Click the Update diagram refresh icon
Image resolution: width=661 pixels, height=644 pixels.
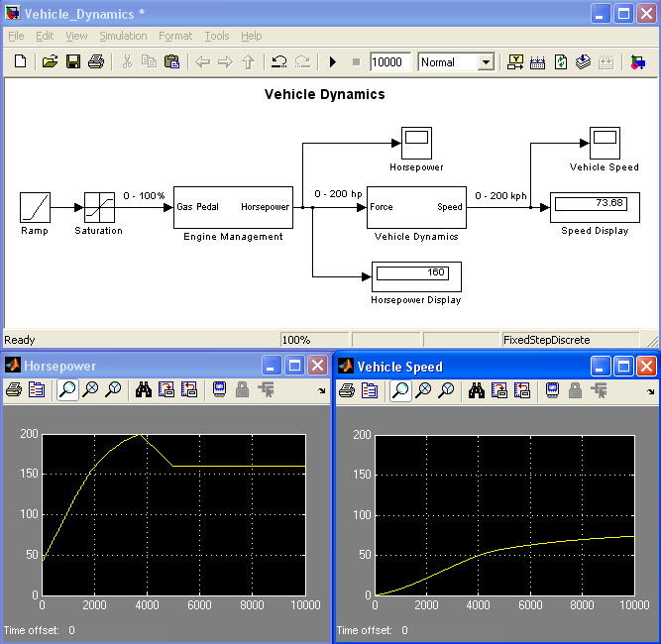pyautogui.click(x=561, y=62)
